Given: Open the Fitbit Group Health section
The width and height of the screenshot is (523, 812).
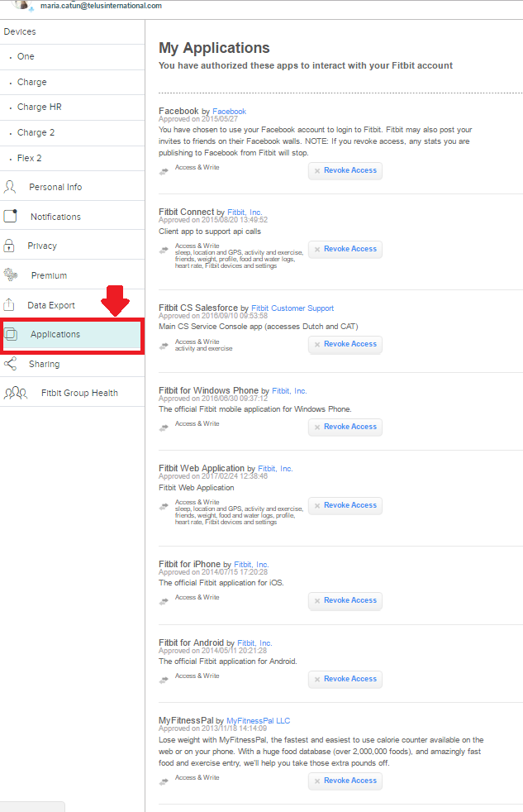Looking at the screenshot, I should tap(73, 393).
